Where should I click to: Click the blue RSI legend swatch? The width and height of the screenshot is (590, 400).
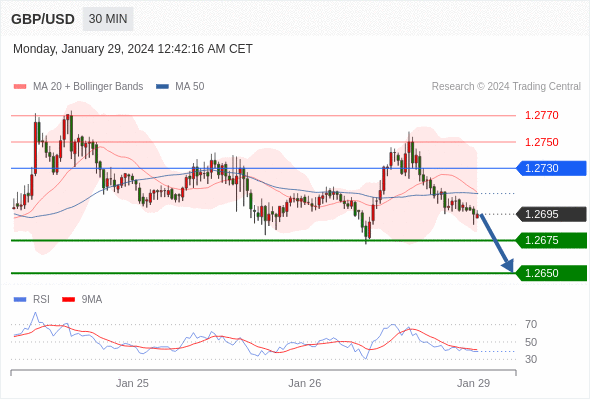(x=20, y=300)
